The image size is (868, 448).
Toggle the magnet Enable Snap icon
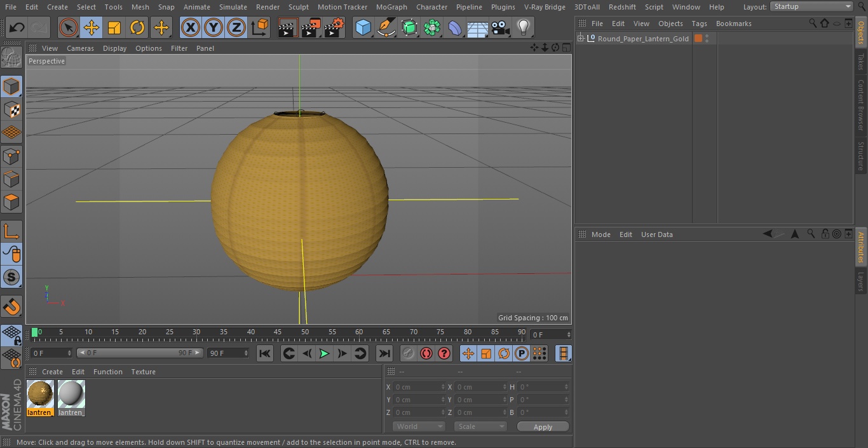point(11,307)
